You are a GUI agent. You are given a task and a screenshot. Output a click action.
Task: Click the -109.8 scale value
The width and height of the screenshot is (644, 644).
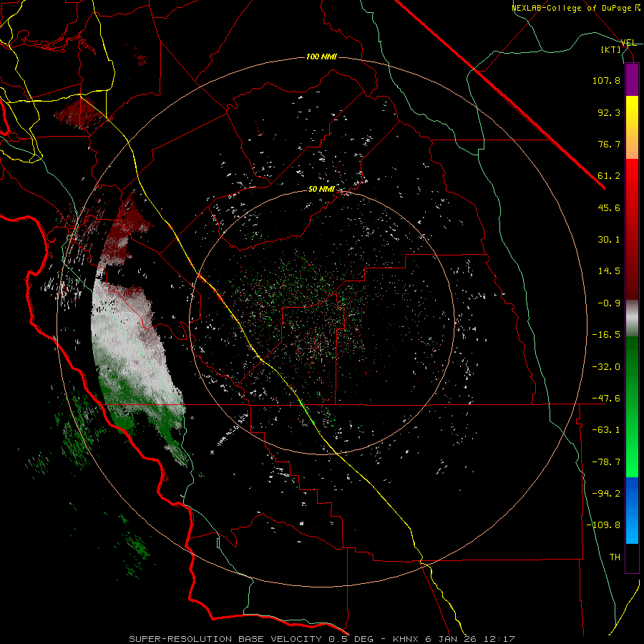coord(603,525)
